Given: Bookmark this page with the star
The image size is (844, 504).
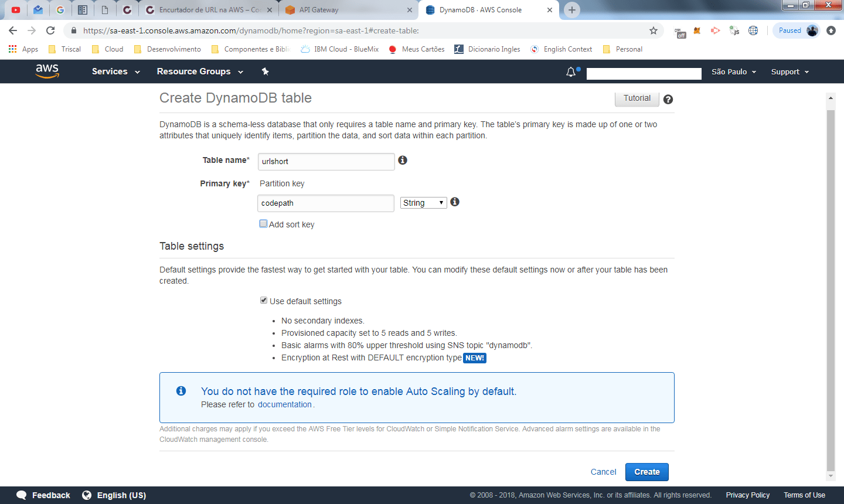Looking at the screenshot, I should tap(654, 30).
